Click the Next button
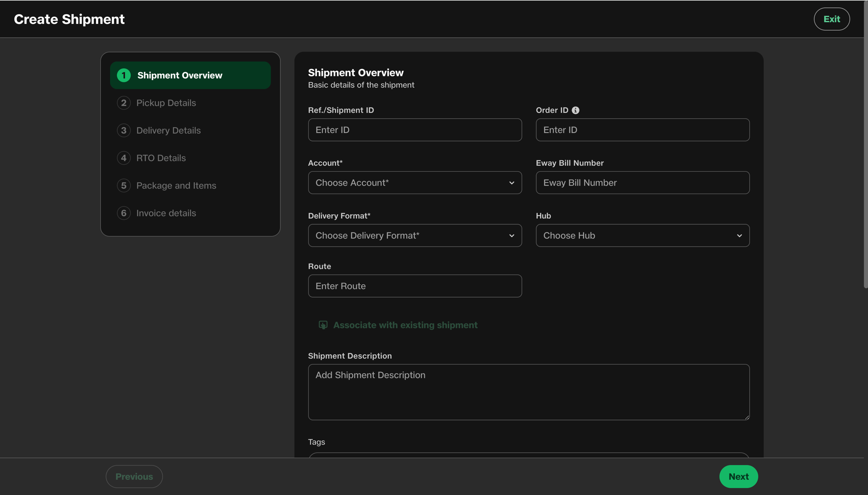Screen dimensions: 868x495 click(x=739, y=476)
